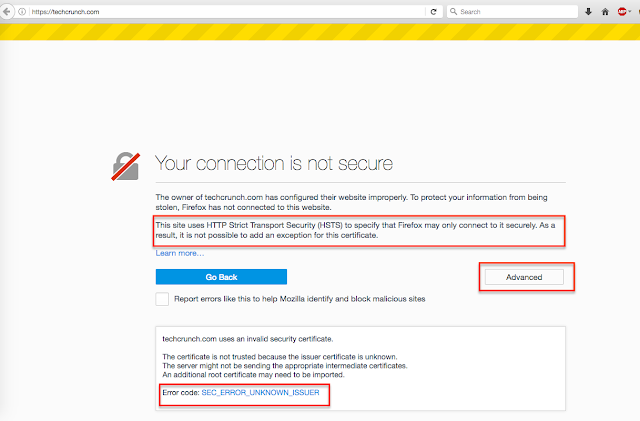Reload the page with the refresh icon
640x421 pixels.
(x=433, y=11)
